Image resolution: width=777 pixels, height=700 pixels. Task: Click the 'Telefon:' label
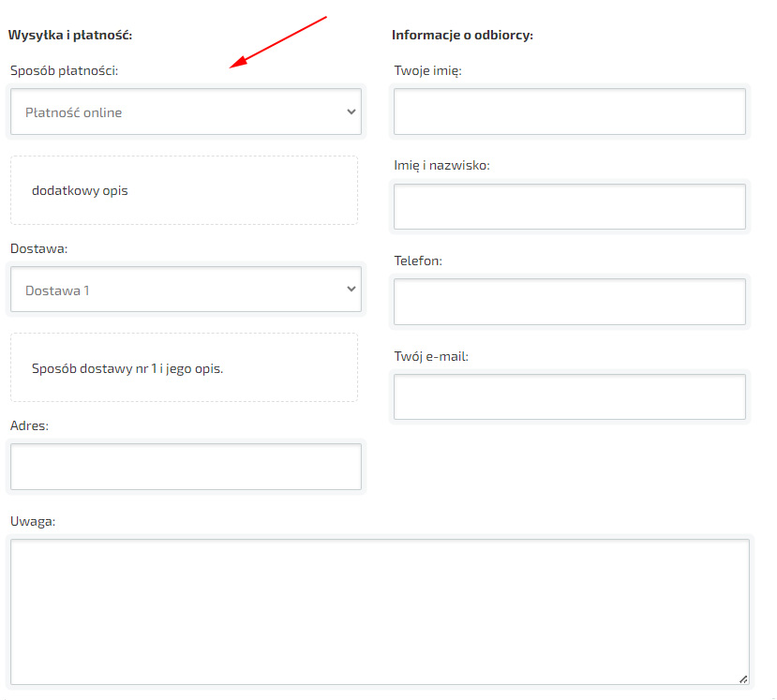[417, 261]
